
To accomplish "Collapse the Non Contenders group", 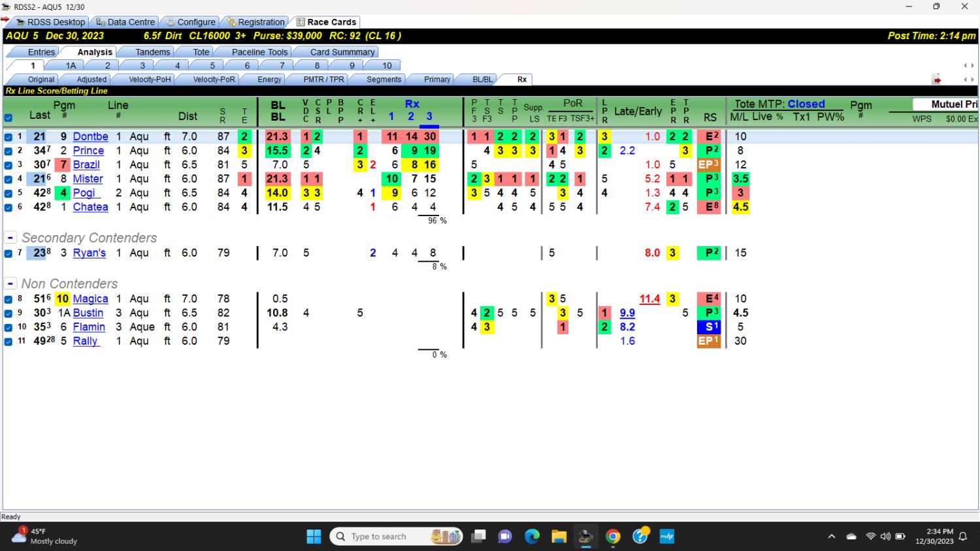I will 10,283.
